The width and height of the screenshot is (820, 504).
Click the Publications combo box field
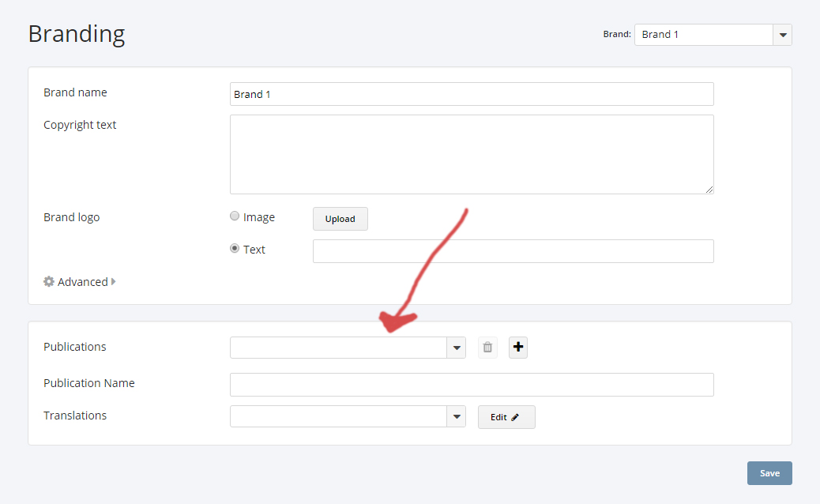point(338,348)
